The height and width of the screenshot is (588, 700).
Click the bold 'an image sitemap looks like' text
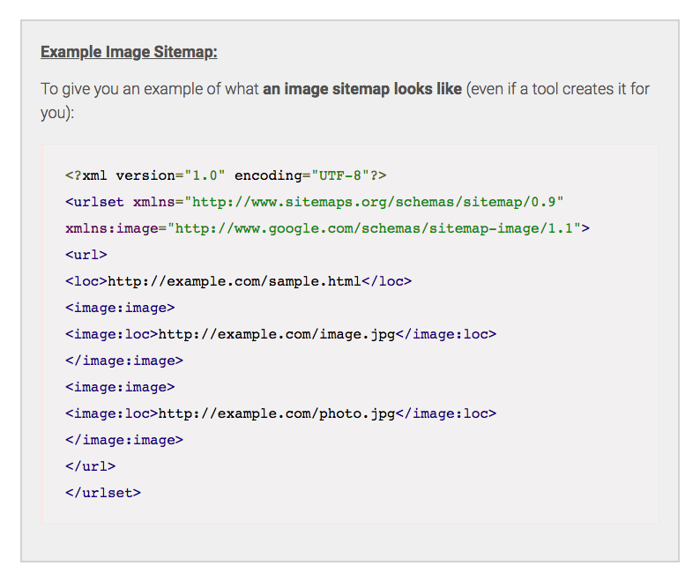click(362, 89)
